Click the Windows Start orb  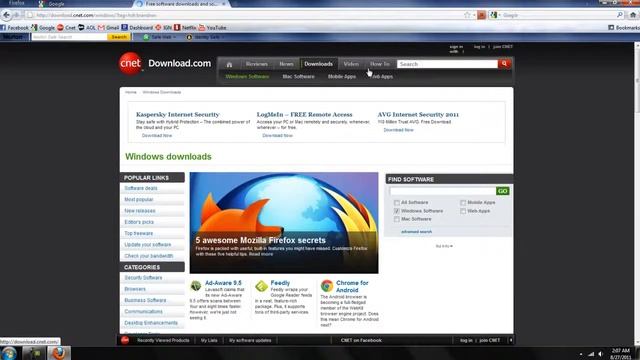[9, 353]
